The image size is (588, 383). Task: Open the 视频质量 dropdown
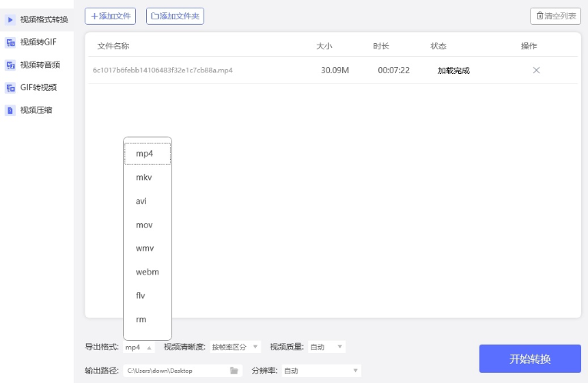(326, 347)
